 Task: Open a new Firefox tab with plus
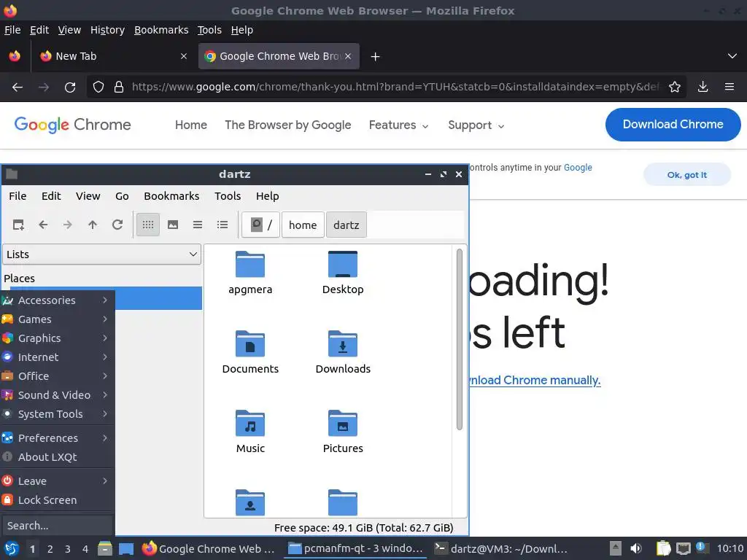click(x=376, y=57)
